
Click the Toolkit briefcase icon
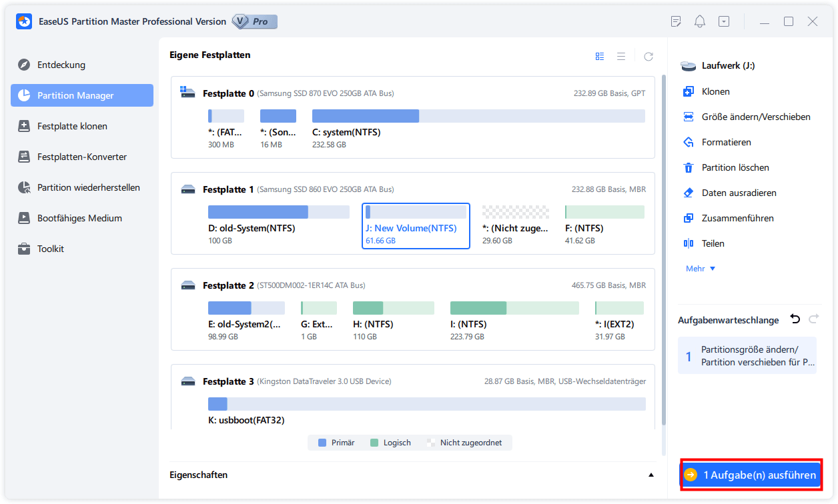24,249
